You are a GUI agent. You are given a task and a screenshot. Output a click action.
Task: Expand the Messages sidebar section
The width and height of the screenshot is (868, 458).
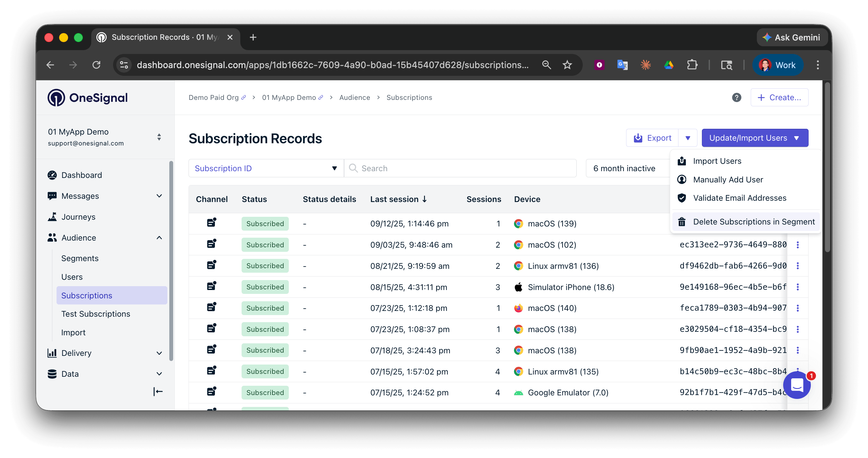point(159,196)
